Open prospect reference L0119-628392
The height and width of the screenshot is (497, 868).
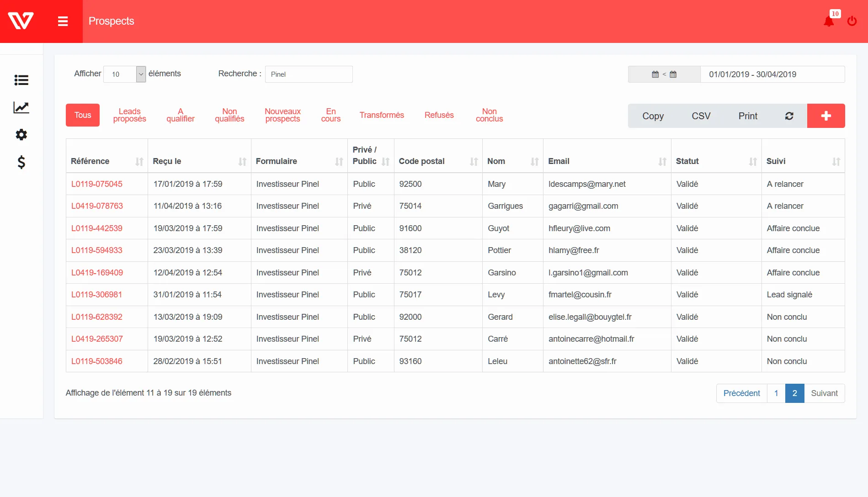pos(97,317)
